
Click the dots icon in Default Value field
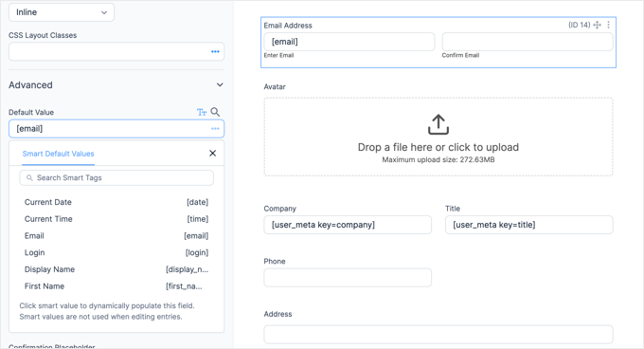tap(215, 129)
